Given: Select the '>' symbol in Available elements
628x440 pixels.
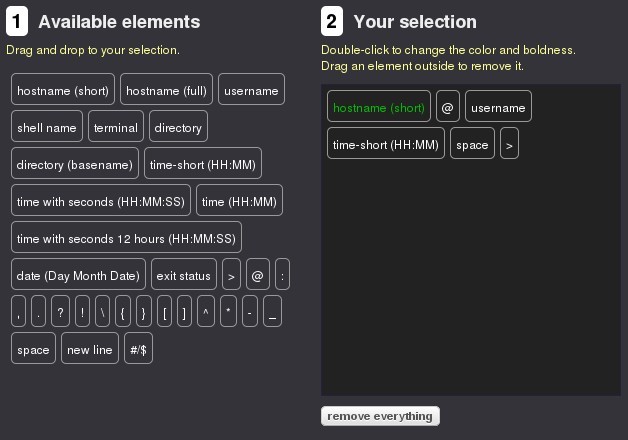Looking at the screenshot, I should [x=231, y=275].
